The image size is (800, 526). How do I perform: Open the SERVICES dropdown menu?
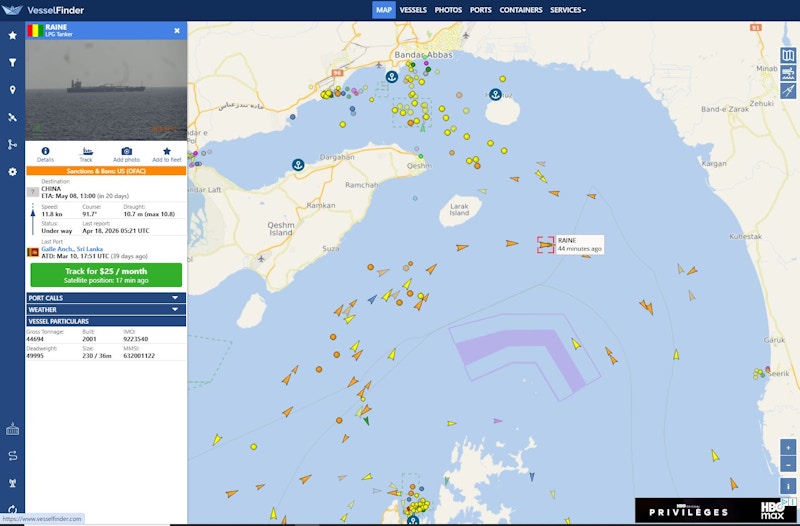568,10
